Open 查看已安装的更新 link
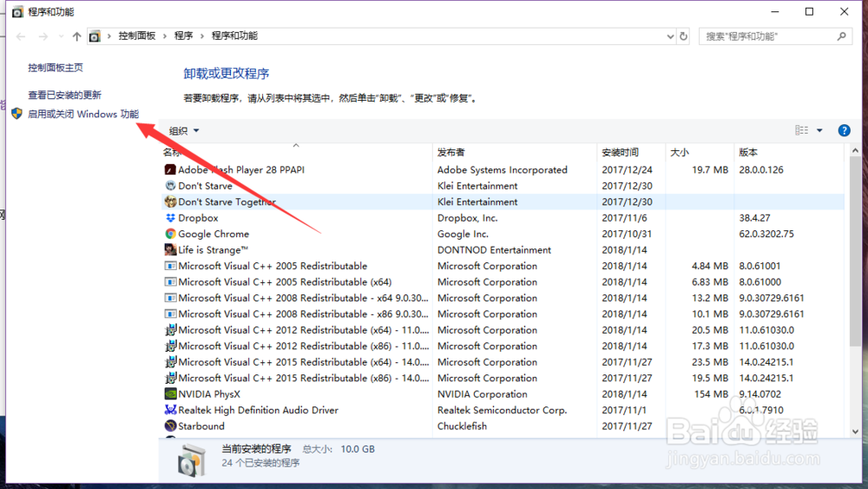Image resolution: width=868 pixels, height=489 pixels. pos(65,95)
